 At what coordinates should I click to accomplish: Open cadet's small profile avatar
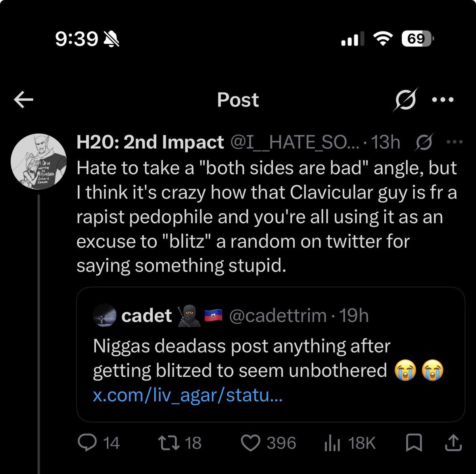pyautogui.click(x=104, y=316)
